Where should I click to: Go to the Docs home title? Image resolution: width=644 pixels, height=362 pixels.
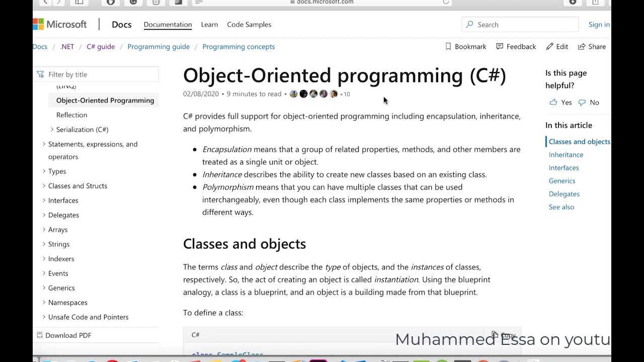121,24
